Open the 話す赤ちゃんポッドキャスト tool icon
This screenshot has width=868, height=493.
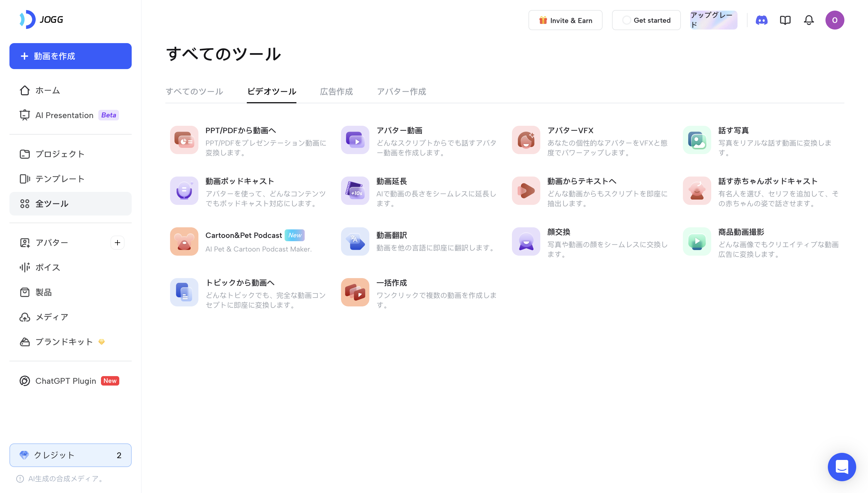pyautogui.click(x=697, y=191)
